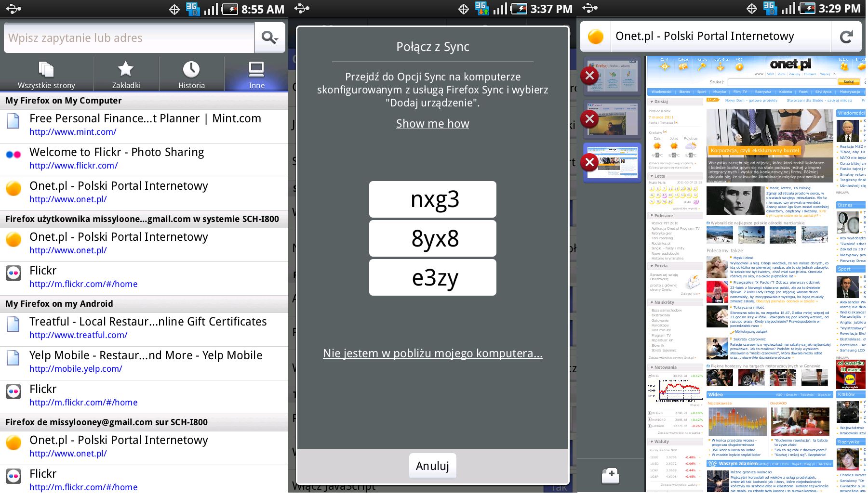Click the page icon beside Yelp Mobile
The width and height of the screenshot is (868, 495).
13,357
